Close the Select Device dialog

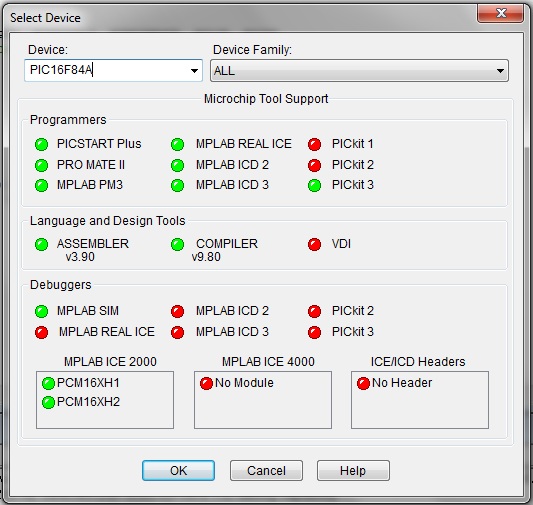click(x=501, y=13)
